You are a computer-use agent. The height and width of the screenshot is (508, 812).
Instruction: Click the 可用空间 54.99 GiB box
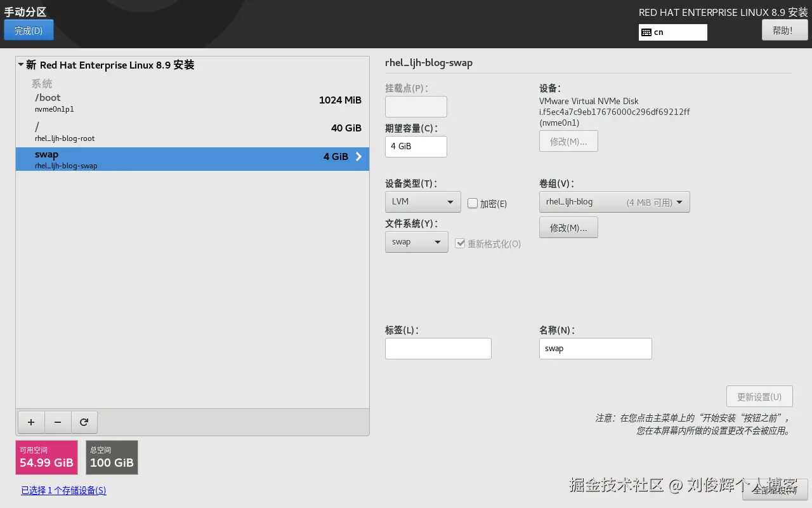(x=47, y=457)
